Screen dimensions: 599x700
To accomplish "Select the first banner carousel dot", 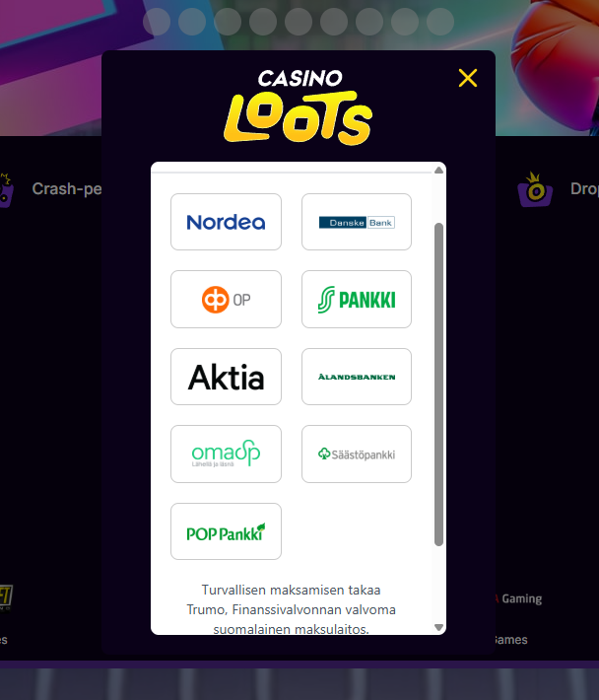I will [x=157, y=22].
